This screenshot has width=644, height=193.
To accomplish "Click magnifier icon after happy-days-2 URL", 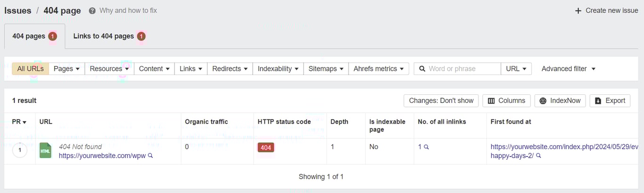I will pyautogui.click(x=538, y=156).
